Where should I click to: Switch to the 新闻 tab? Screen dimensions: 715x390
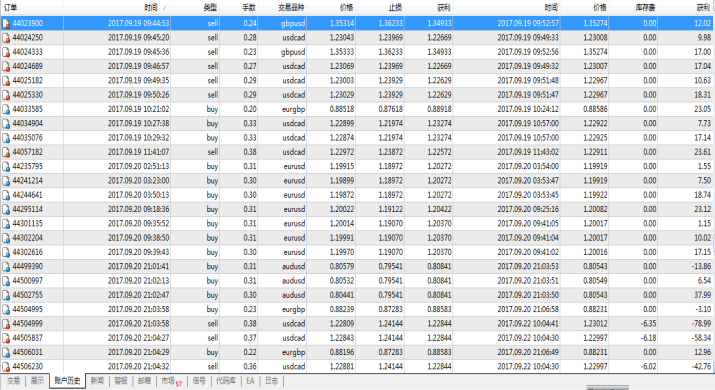97,381
